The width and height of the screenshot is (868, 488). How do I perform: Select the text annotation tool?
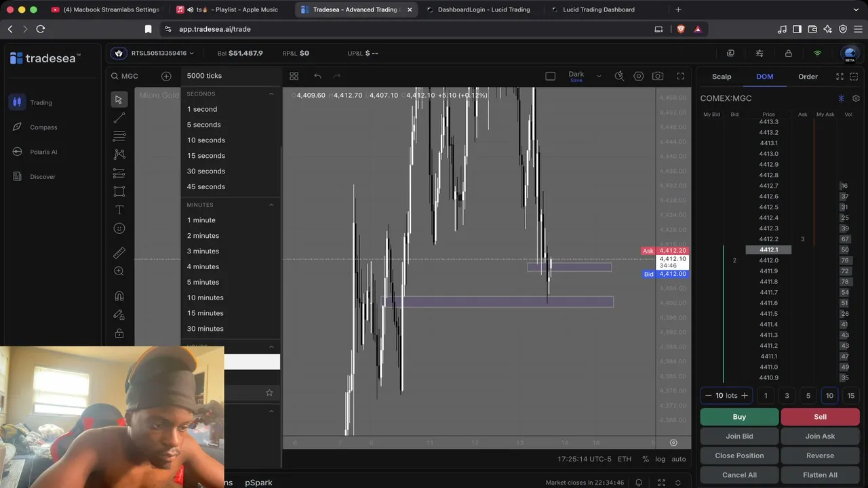(119, 210)
